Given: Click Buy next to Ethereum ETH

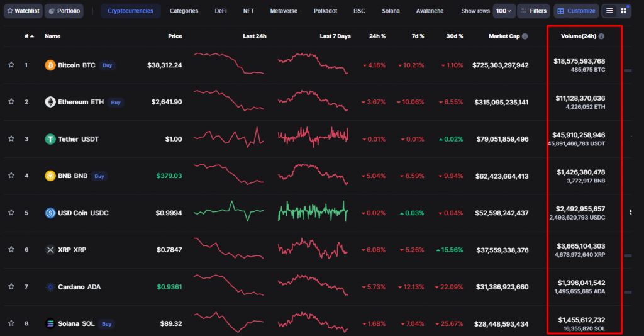Looking at the screenshot, I should point(116,103).
